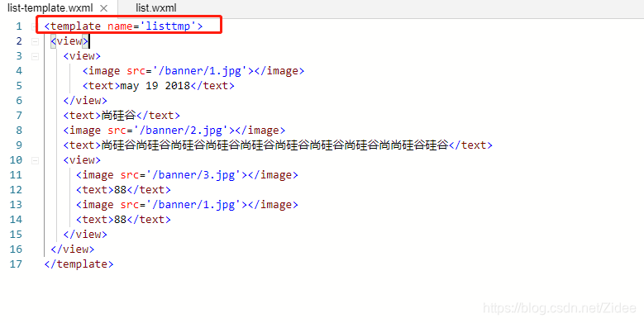Click the long 尚硅谷 text on line 9

pyautogui.click(x=274, y=145)
